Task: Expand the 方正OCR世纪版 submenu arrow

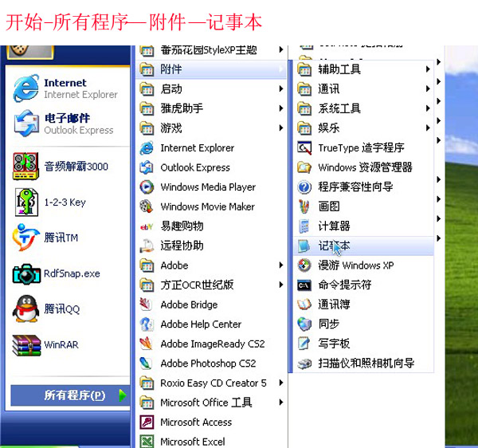Action: click(x=281, y=285)
